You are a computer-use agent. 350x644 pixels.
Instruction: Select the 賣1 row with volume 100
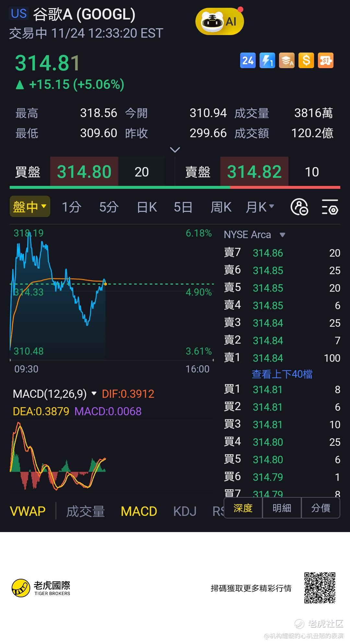pyautogui.click(x=282, y=358)
